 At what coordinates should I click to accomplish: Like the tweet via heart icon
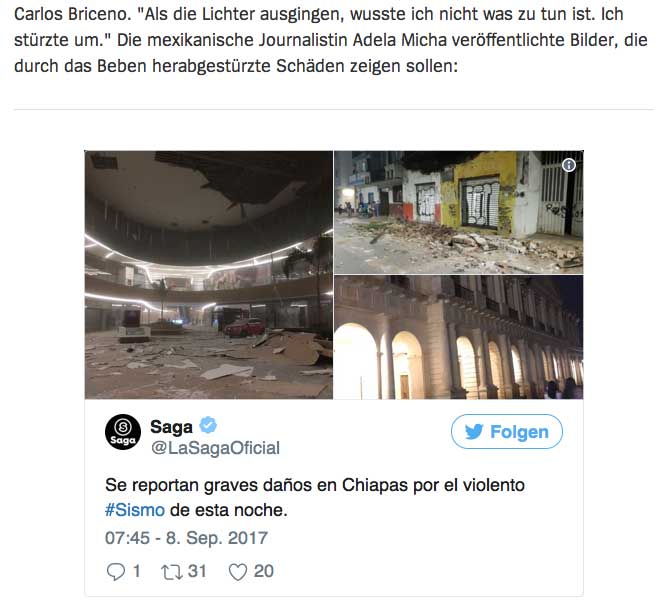[238, 572]
